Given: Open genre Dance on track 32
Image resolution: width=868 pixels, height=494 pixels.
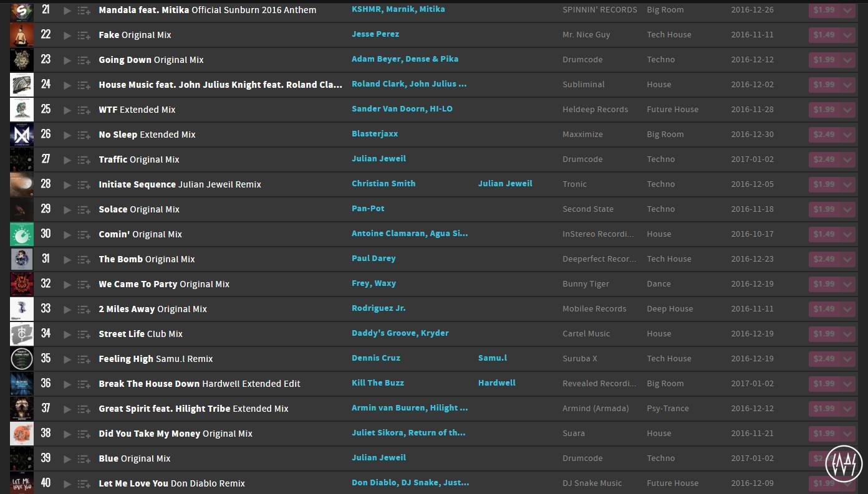Looking at the screenshot, I should pyautogui.click(x=658, y=284).
